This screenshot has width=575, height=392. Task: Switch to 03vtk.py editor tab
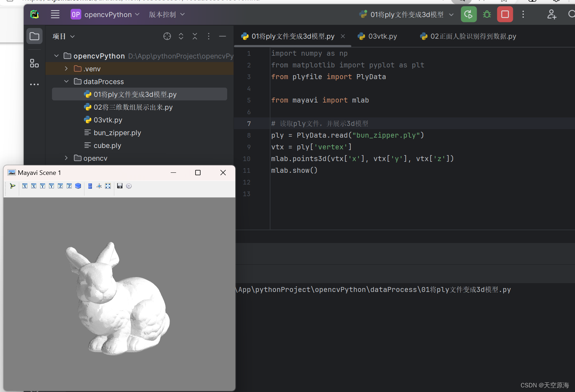point(378,36)
